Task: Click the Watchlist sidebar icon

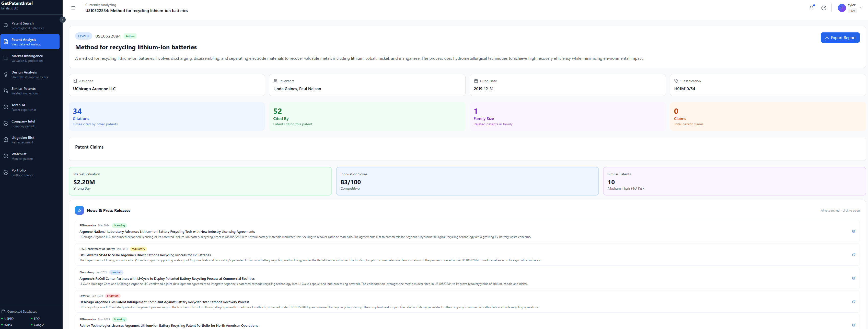Action: (x=6, y=156)
